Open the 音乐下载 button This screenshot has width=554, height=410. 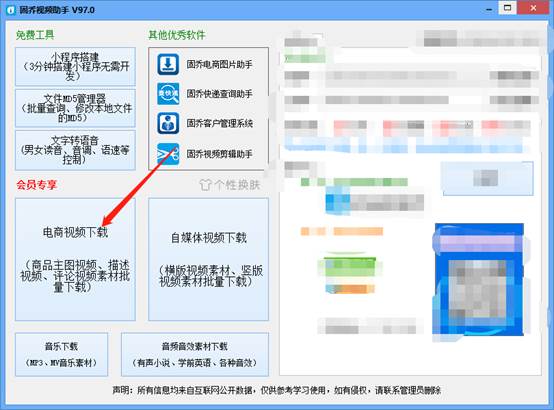click(x=61, y=354)
